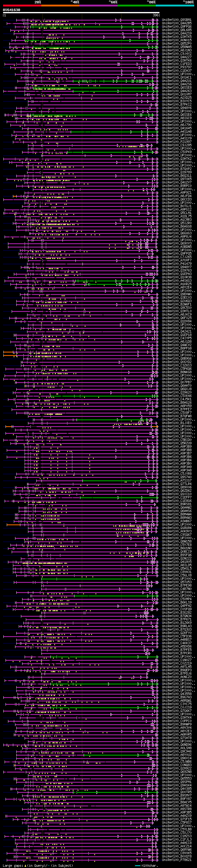Select label UniRef100_A8J790
197x868 pixels.
click(x=177, y=125)
